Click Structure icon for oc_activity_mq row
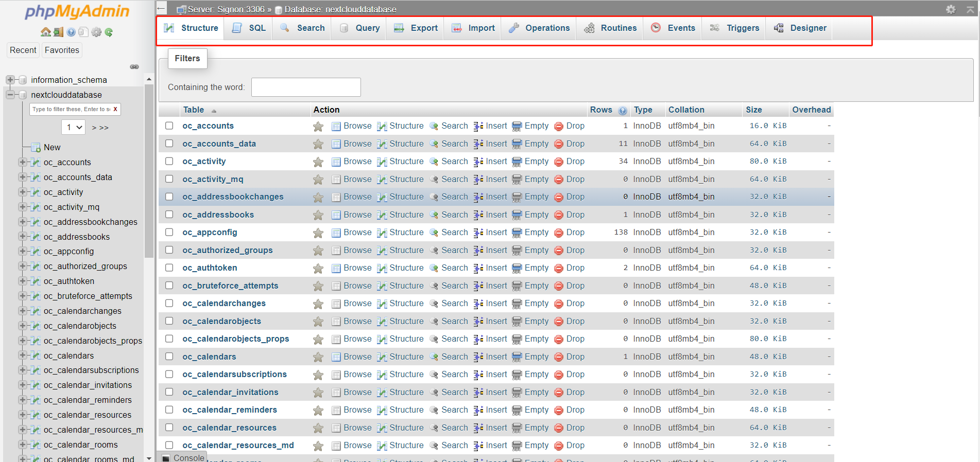Viewport: 980px width, 462px height. click(382, 180)
